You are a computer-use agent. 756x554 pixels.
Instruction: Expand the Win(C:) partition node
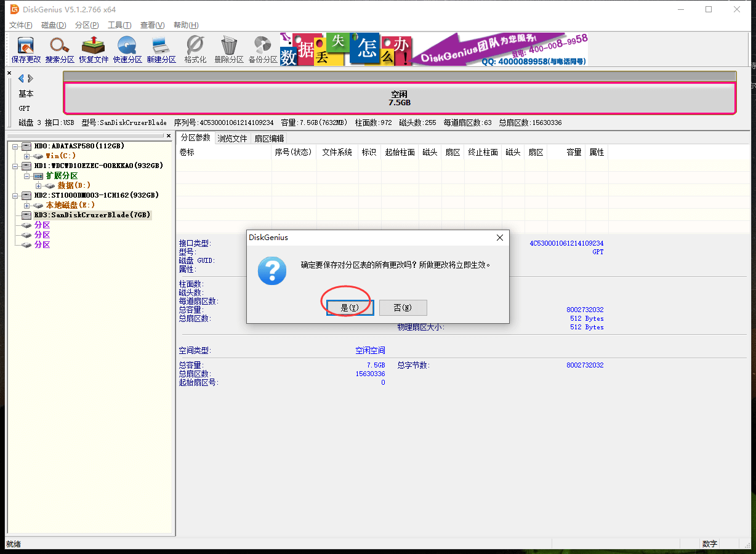(x=26, y=156)
